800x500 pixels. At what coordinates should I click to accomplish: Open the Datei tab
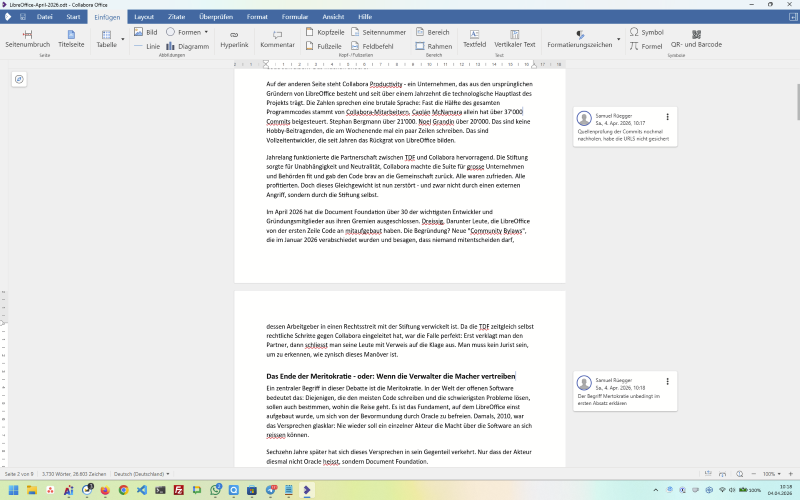click(44, 17)
